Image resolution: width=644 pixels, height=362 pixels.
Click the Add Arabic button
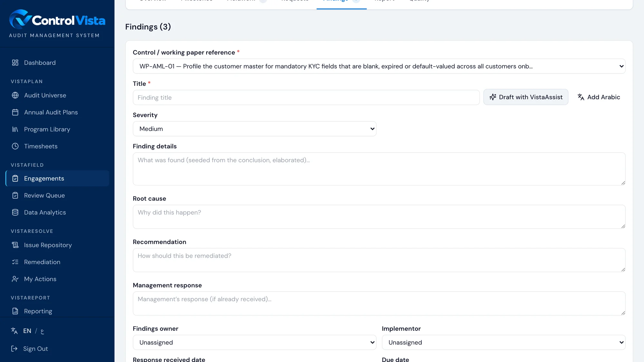point(599,97)
